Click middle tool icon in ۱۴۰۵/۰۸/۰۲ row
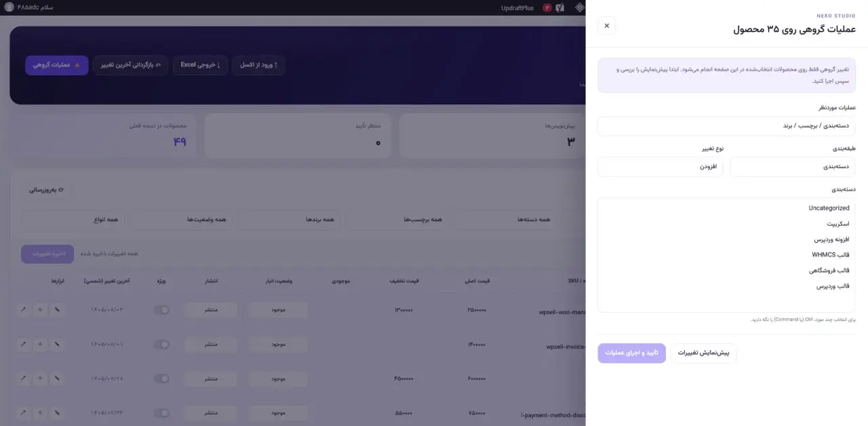The image size is (868, 426). point(41,310)
